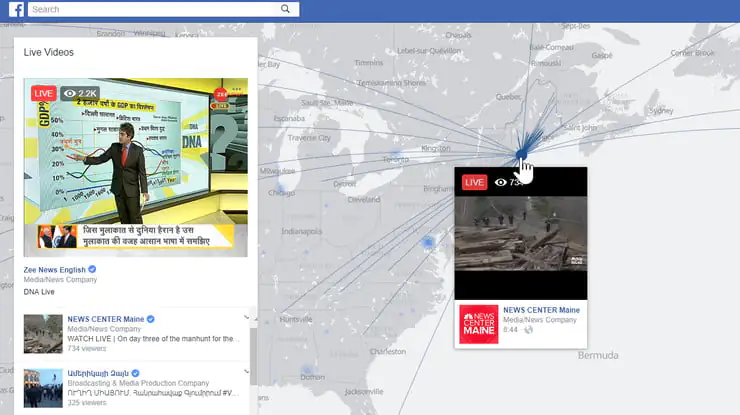Expand the NEWS CENTER Maine list item chevron
This screenshot has height=415, width=740.
(246, 317)
